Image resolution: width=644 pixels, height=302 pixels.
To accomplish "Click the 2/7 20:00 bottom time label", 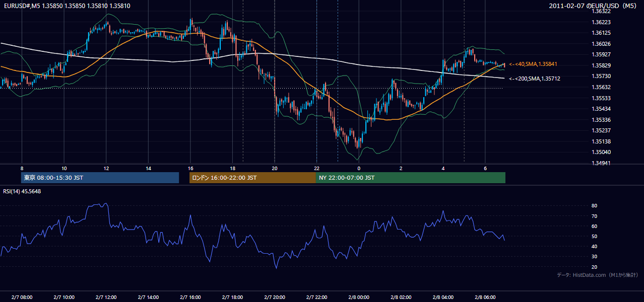I will click(275, 297).
